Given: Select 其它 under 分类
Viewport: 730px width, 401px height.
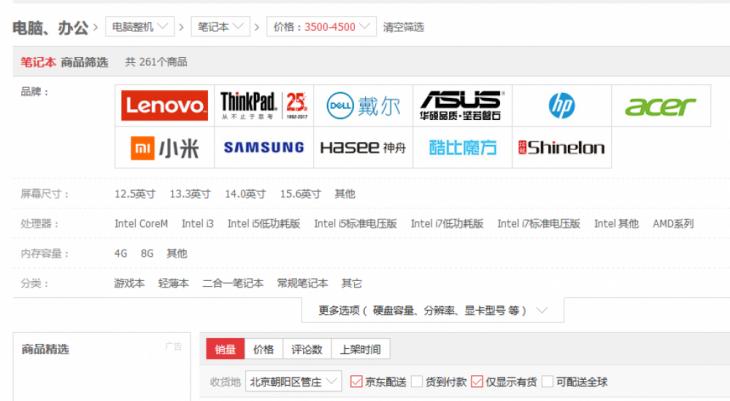Looking at the screenshot, I should (351, 283).
